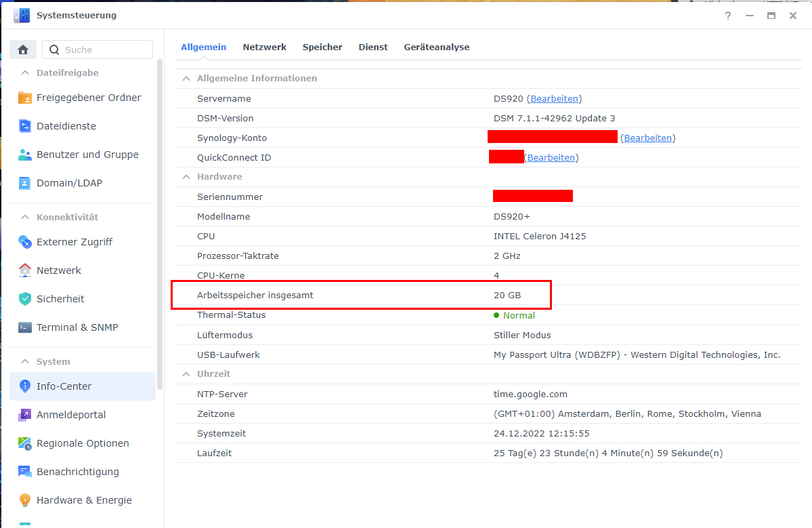Viewport: 812px width, 528px height.
Task: Open the help question mark button
Action: click(x=727, y=16)
